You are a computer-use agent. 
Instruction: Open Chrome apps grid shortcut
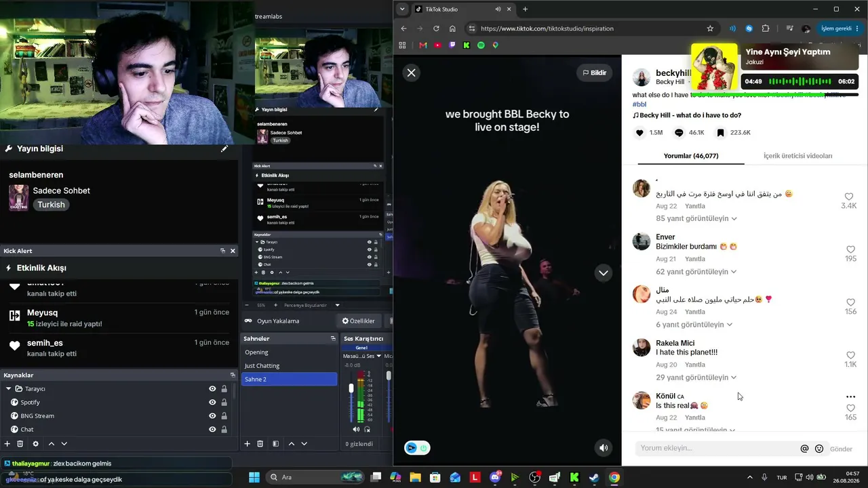402,45
